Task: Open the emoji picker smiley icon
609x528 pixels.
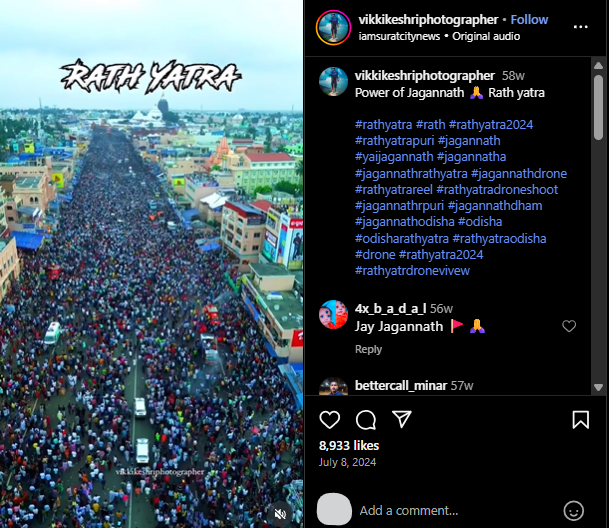Action: [574, 511]
